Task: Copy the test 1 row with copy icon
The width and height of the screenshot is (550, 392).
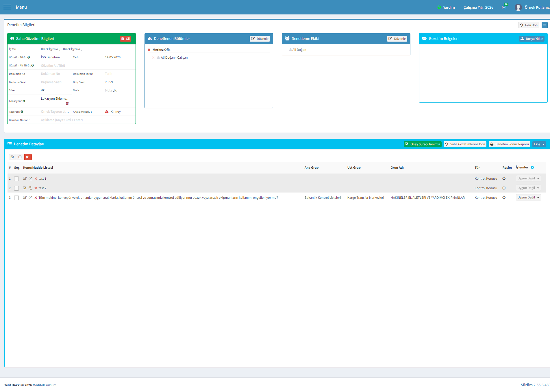Action: 31,179
